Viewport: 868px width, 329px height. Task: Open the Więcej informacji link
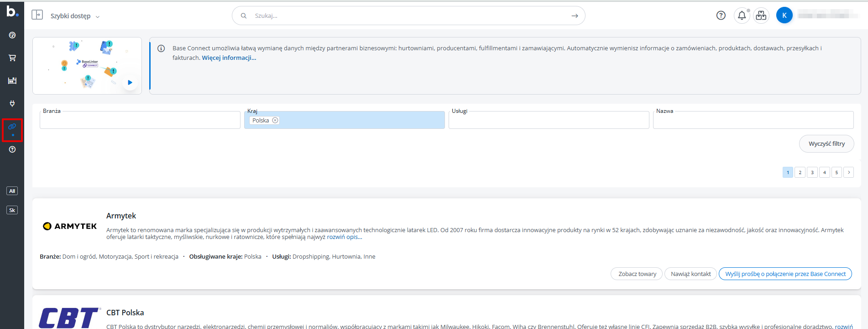[229, 58]
